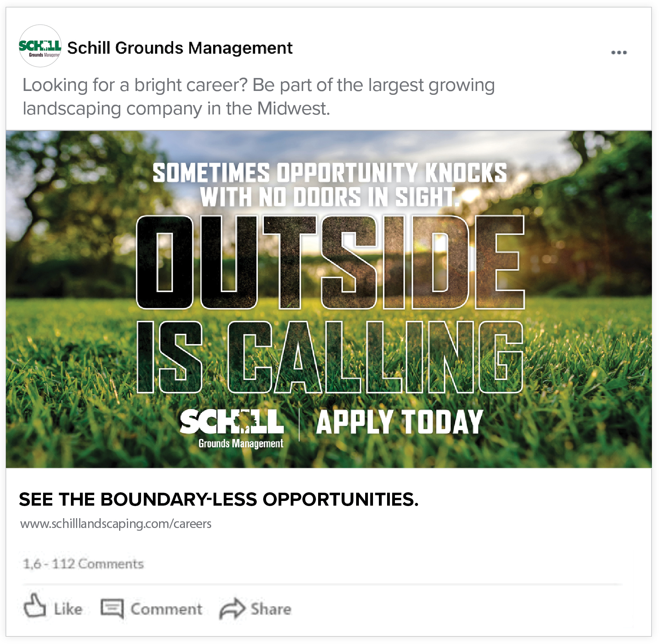This screenshot has width=659, height=644.
Task: Click the Share label text
Action: point(271,609)
